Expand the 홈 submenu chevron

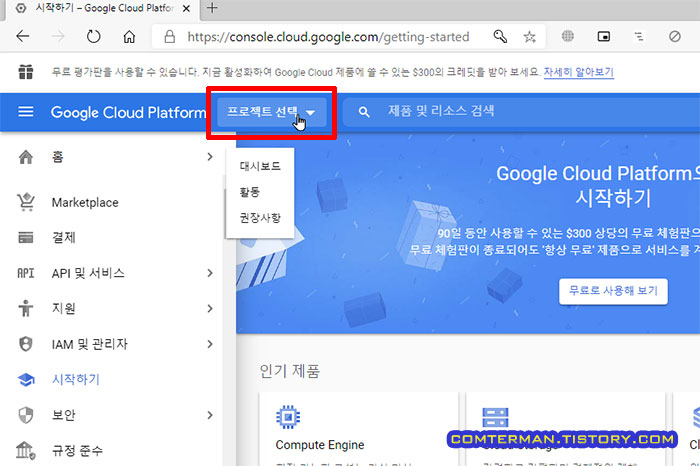210,157
